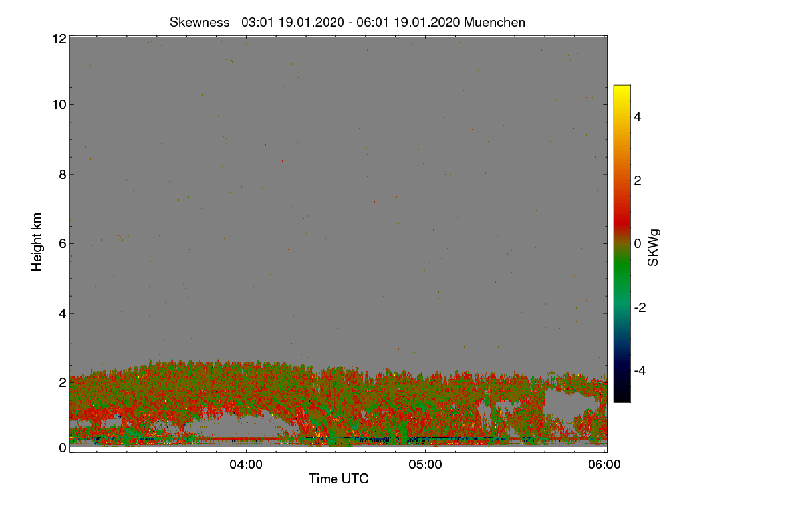
Task: Click the black bottom of the colorbar
Action: [x=622, y=396]
